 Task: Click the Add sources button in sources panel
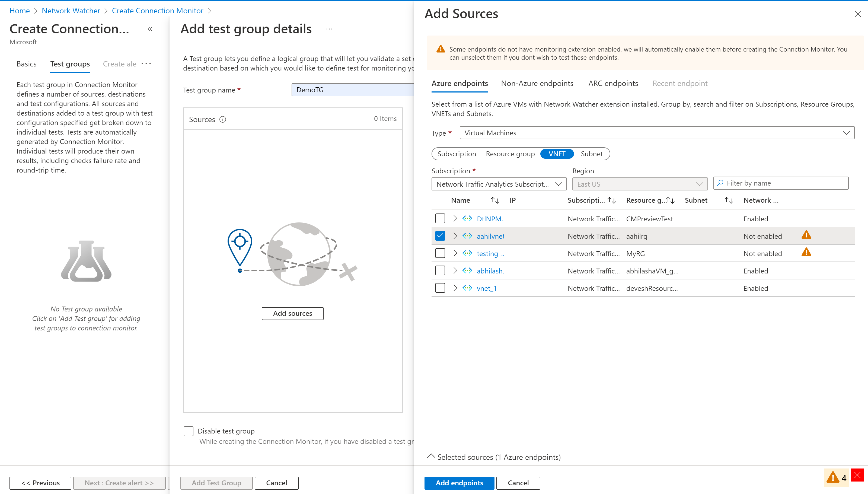point(292,313)
